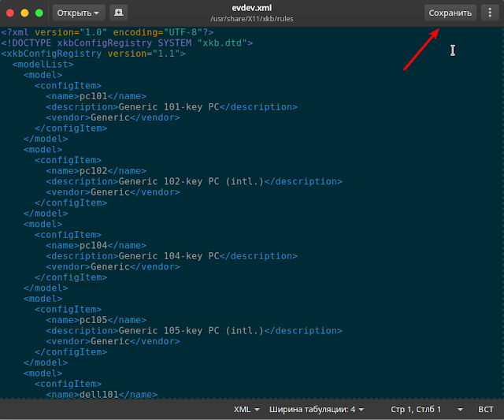This screenshot has width=504, height=420.
Task: Open the Ширина табуляции: 4 dropdown
Action: [317, 410]
